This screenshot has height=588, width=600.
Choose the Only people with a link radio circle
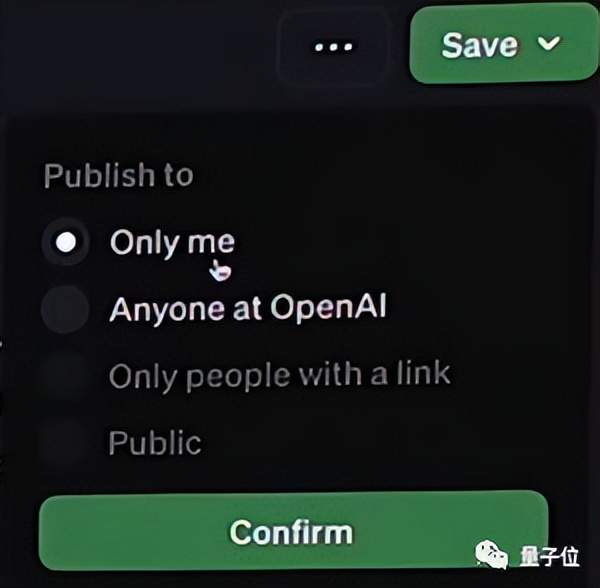point(65,376)
